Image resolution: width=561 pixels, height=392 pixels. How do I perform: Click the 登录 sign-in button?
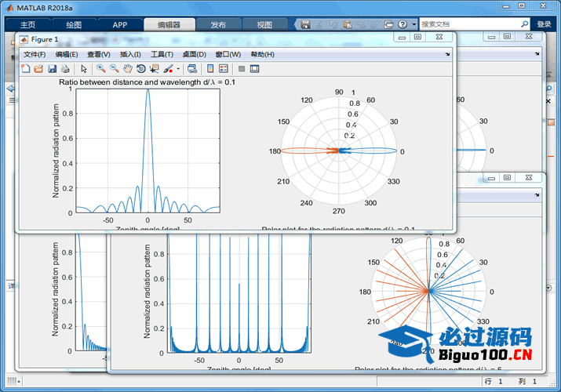tap(544, 25)
